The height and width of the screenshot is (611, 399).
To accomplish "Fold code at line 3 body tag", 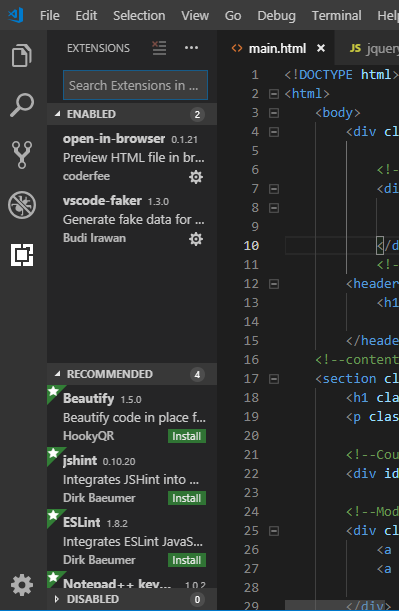I will [x=274, y=113].
